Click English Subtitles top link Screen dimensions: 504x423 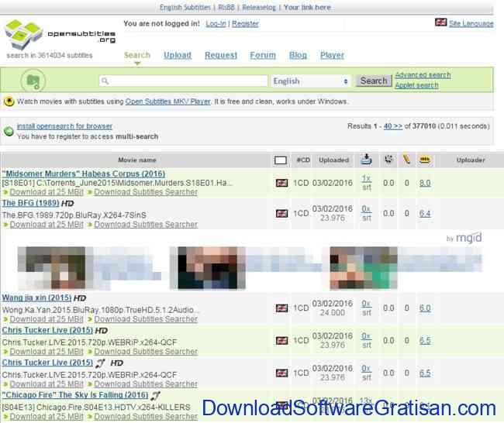pos(185,8)
